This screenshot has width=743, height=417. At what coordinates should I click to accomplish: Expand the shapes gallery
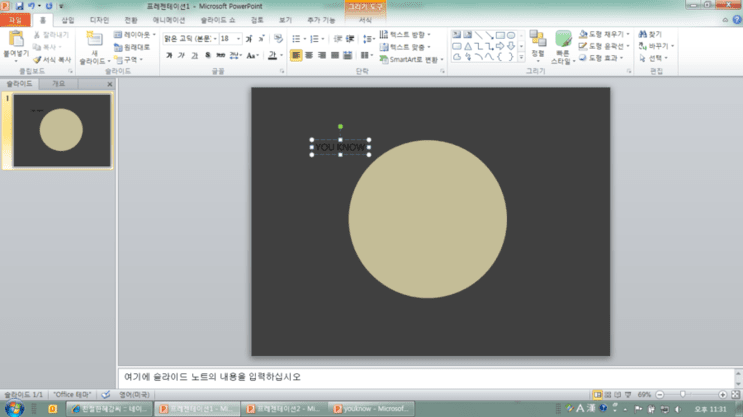point(521,57)
